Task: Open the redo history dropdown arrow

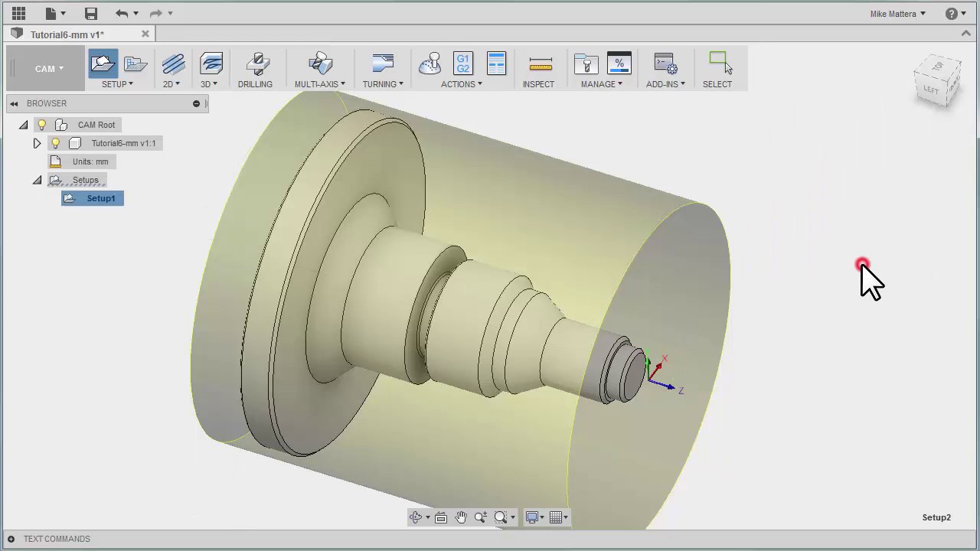Action: pyautogui.click(x=170, y=13)
